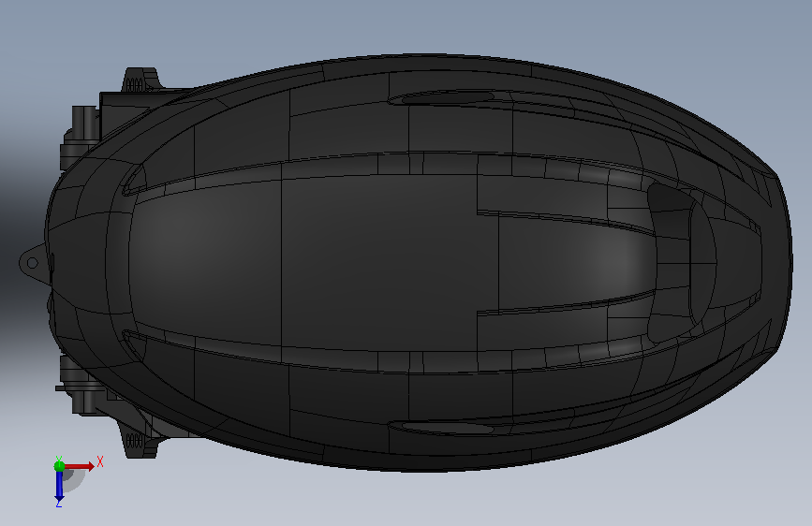
Task: Click the red X axis of the orientation triad
Action: point(79,466)
